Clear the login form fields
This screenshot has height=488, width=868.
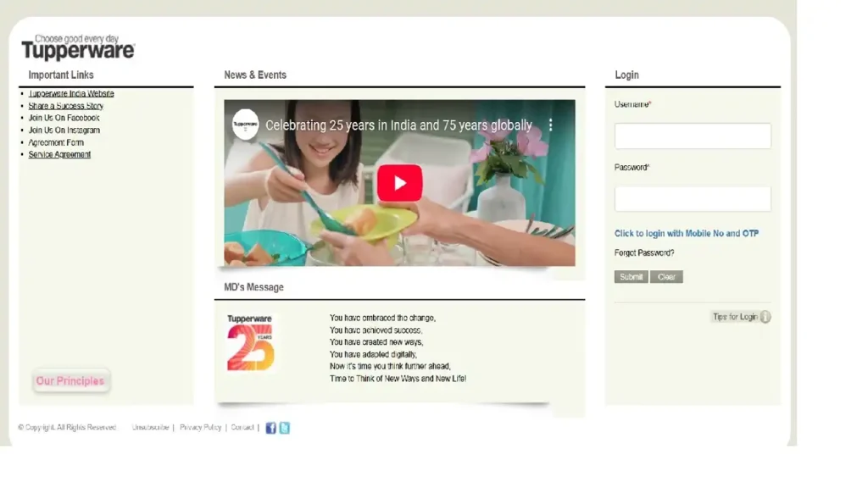(666, 277)
